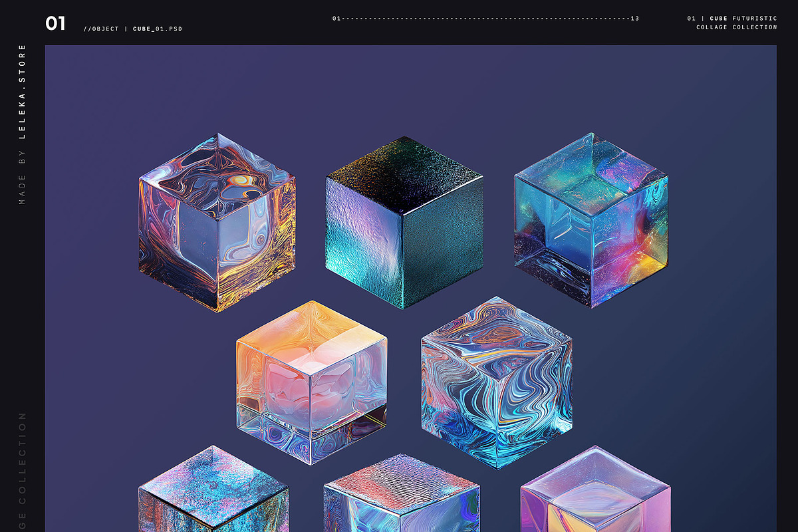Viewport: 798px width, 532px height.
Task: Click the "13" at the dashed line end
Action: (x=635, y=19)
